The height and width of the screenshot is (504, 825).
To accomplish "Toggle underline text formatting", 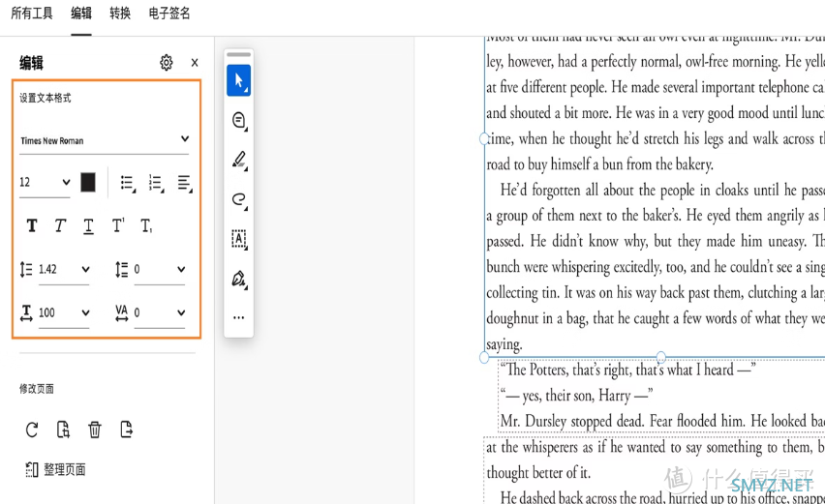I will 88,226.
